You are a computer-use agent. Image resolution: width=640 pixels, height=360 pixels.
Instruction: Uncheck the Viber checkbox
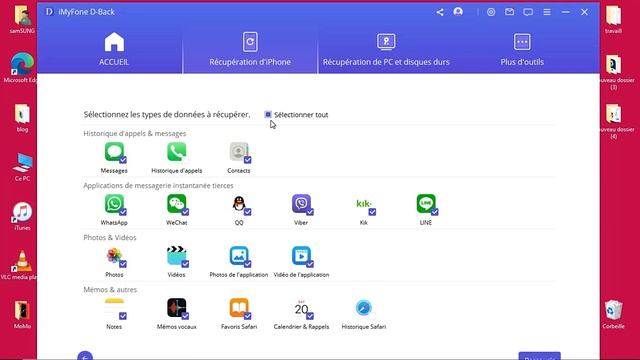pyautogui.click(x=310, y=212)
